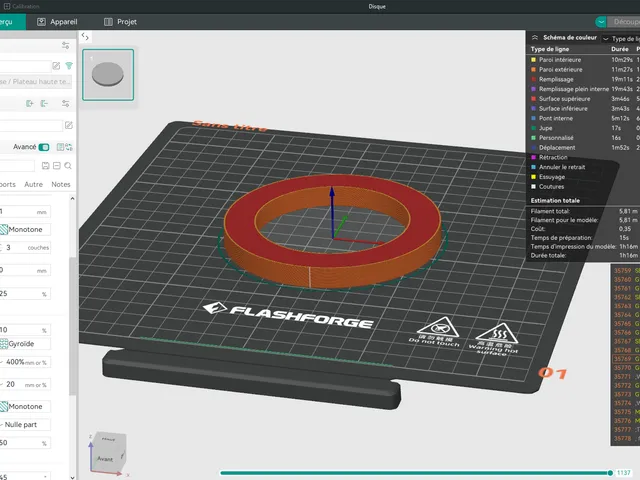Image resolution: width=640 pixels, height=480 pixels.
Task: Open the Gyroïde infill pattern dropdown
Action: (x=25, y=344)
